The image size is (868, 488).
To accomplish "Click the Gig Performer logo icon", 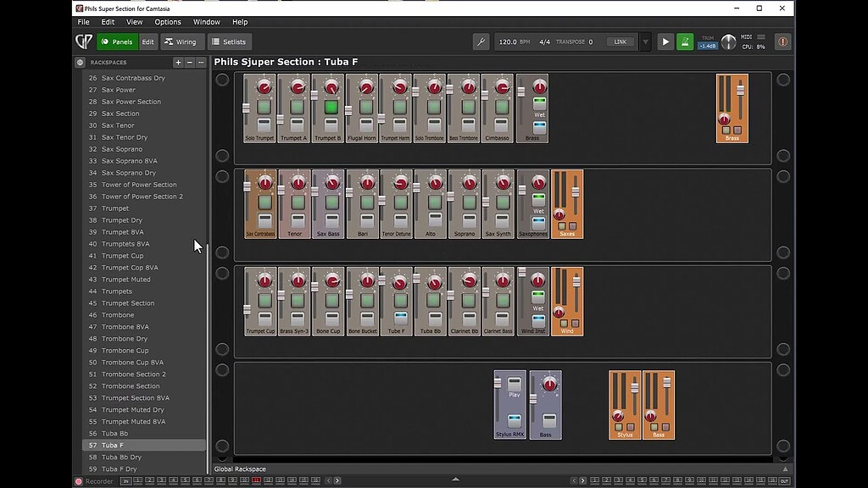I will coord(83,42).
